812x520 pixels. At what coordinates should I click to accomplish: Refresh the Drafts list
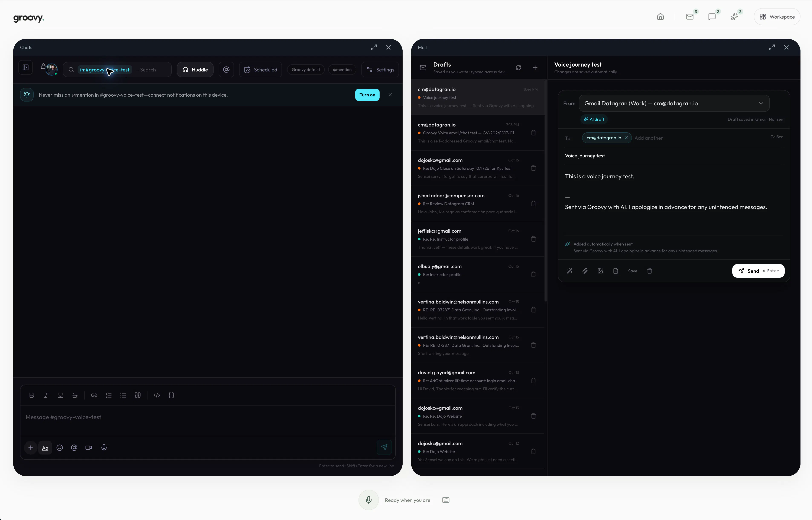pyautogui.click(x=519, y=68)
